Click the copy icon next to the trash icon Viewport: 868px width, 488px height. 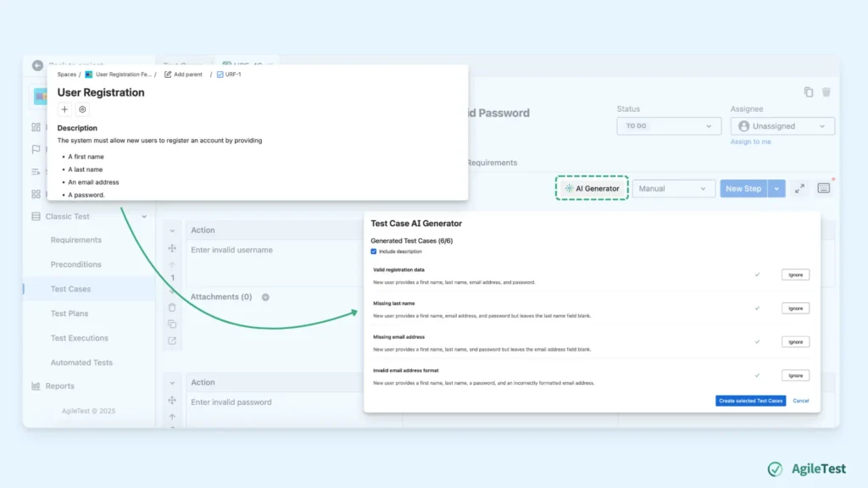point(809,91)
